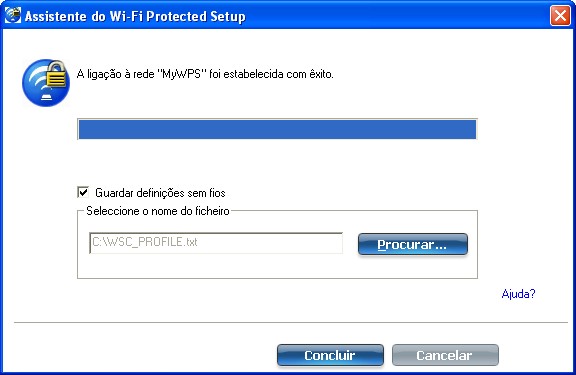This screenshot has height=375, width=576.
Task: Click the Cancelar button
Action: [x=445, y=355]
